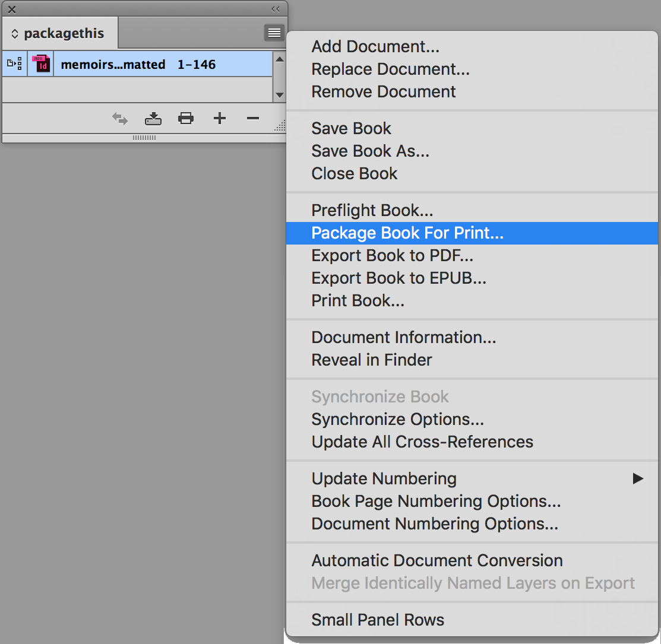Screen dimensions: 661x644
Task: Click the document list scroll-down arrow
Action: pyautogui.click(x=279, y=95)
